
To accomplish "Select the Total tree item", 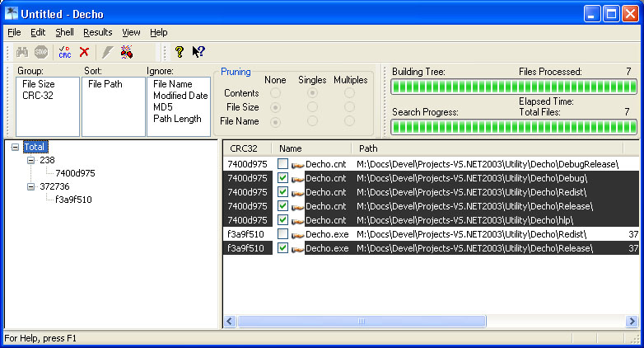I will [35, 147].
